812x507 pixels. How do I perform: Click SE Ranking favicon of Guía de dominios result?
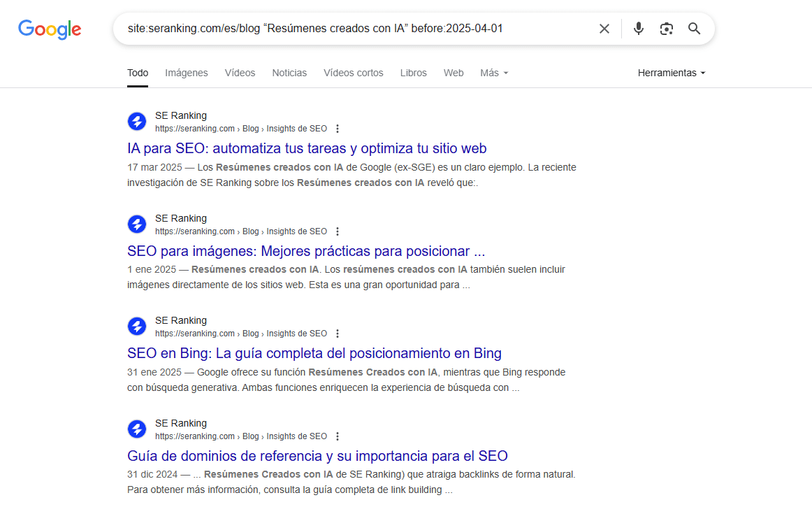pos(137,429)
